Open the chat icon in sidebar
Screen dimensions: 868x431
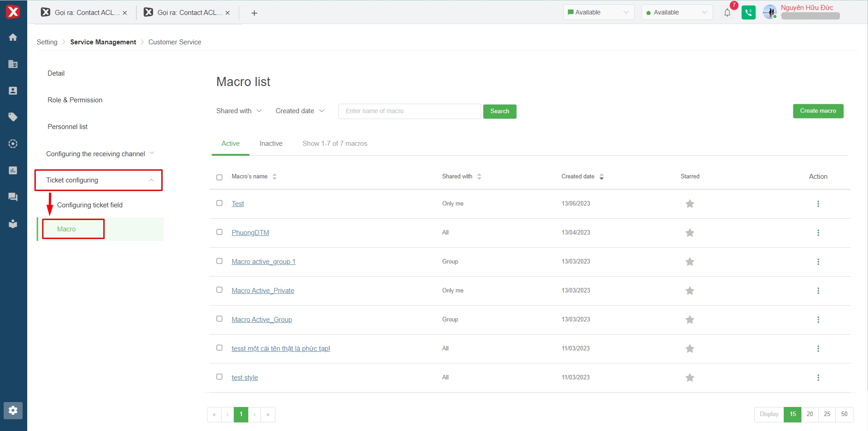click(x=13, y=197)
